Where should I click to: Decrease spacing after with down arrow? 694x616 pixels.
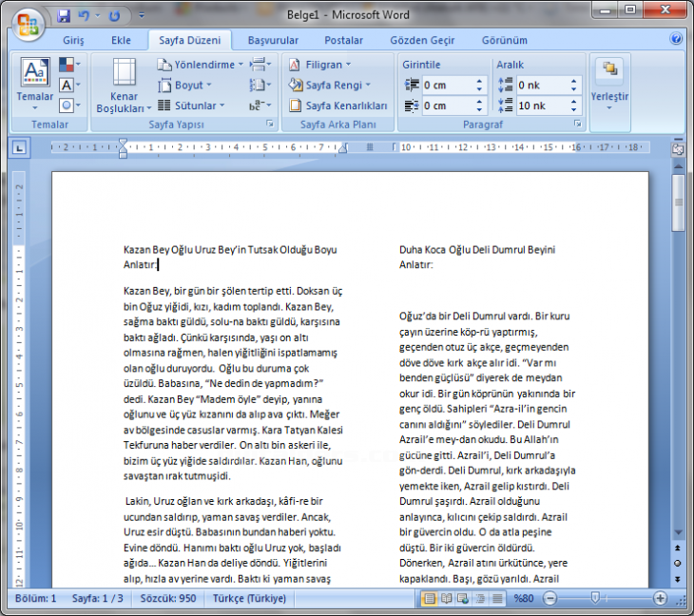coord(573,109)
